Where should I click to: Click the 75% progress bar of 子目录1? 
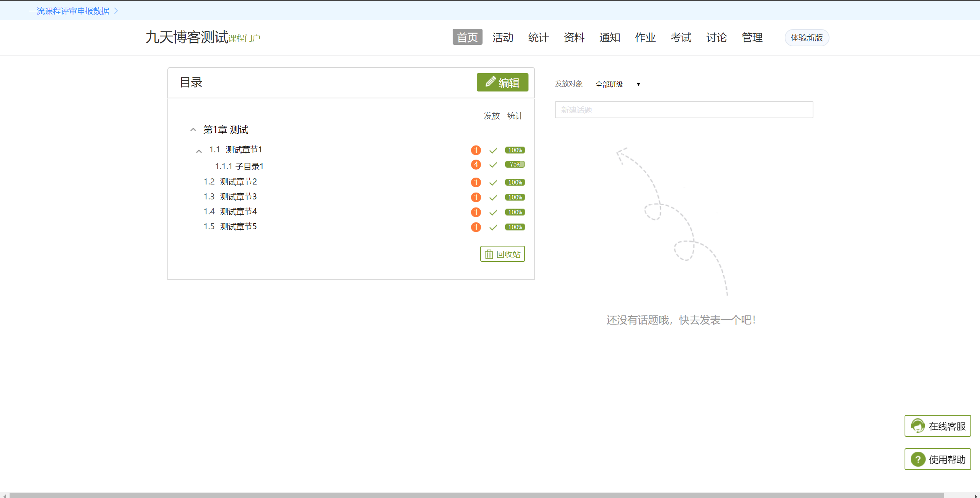coord(515,164)
